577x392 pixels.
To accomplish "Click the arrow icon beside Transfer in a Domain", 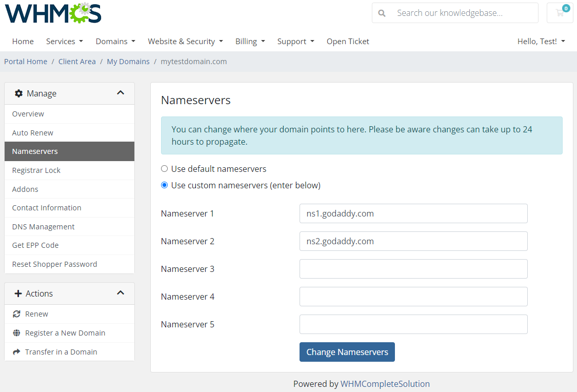I will (16, 351).
